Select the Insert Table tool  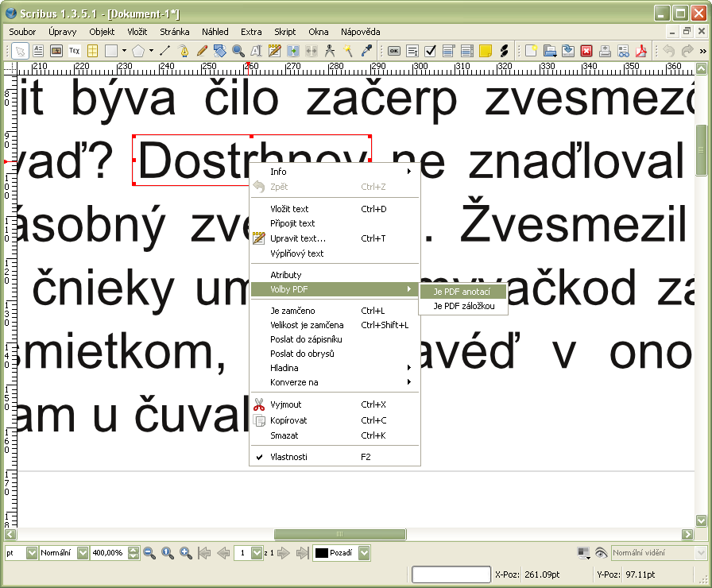point(92,51)
